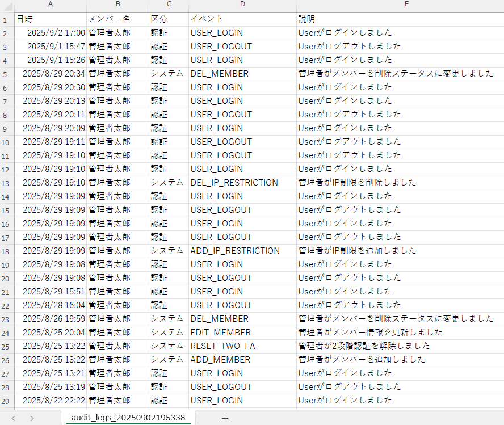Click the 管理者が2段階認証を解除しました description cell
Viewport: 504px width, 425px height.
(x=400, y=346)
